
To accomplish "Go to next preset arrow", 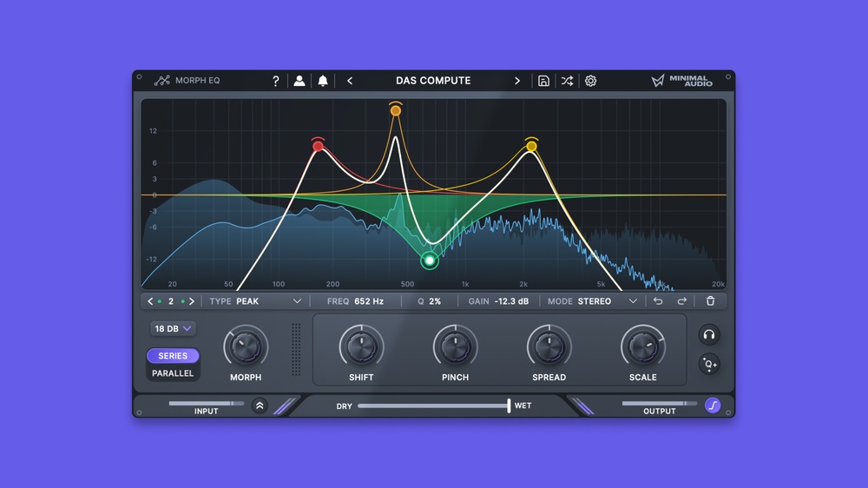I will click(517, 81).
